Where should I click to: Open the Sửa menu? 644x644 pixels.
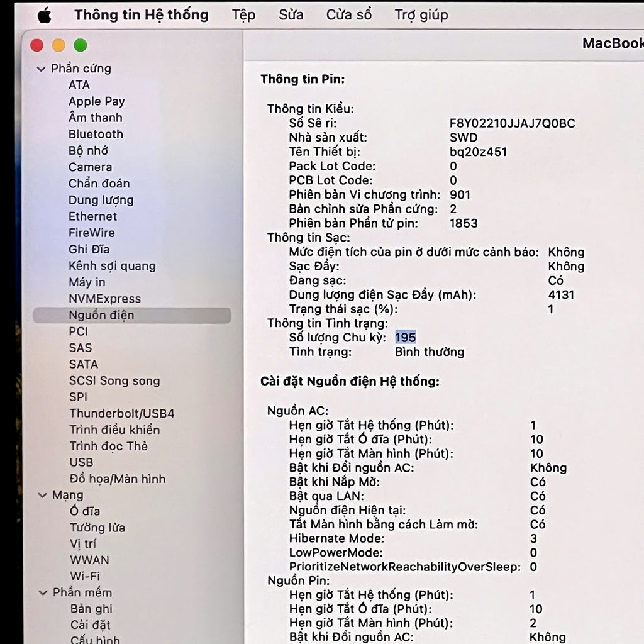click(291, 15)
